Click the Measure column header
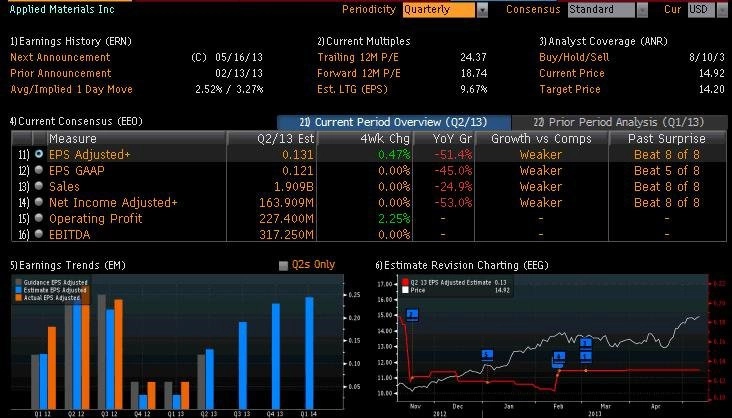Screen dimensions: 732x418 pos(137,139)
